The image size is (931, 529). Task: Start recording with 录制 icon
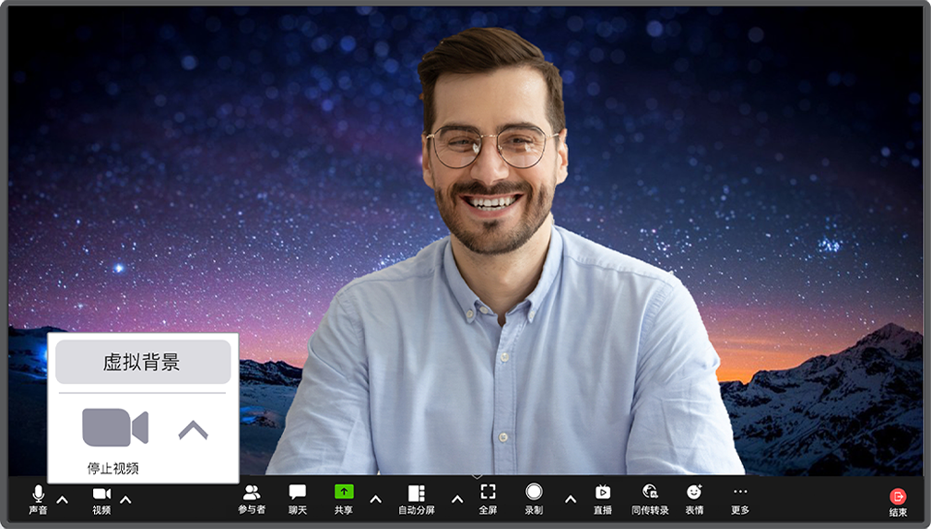(534, 492)
